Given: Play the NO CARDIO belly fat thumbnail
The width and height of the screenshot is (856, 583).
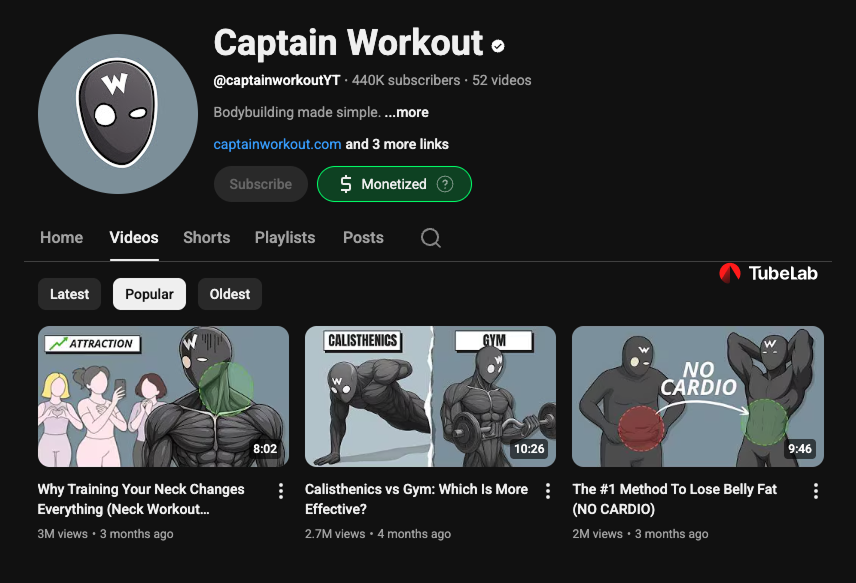Looking at the screenshot, I should tap(698, 396).
